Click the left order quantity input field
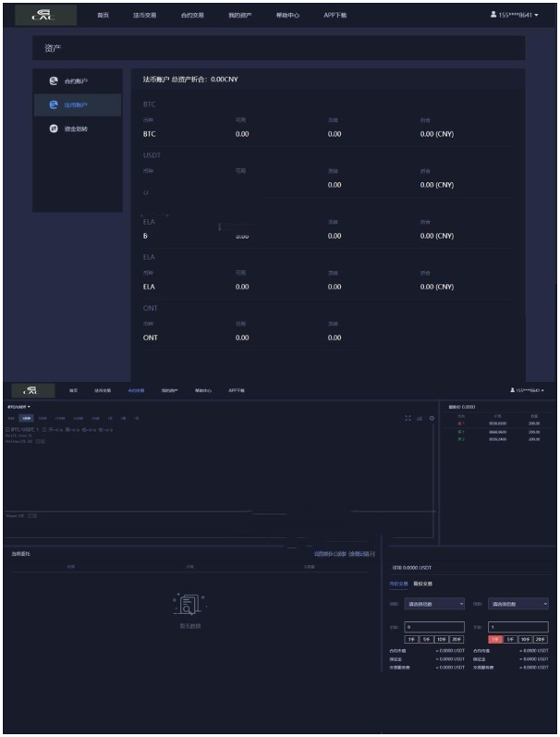560x737 pixels. (434, 627)
